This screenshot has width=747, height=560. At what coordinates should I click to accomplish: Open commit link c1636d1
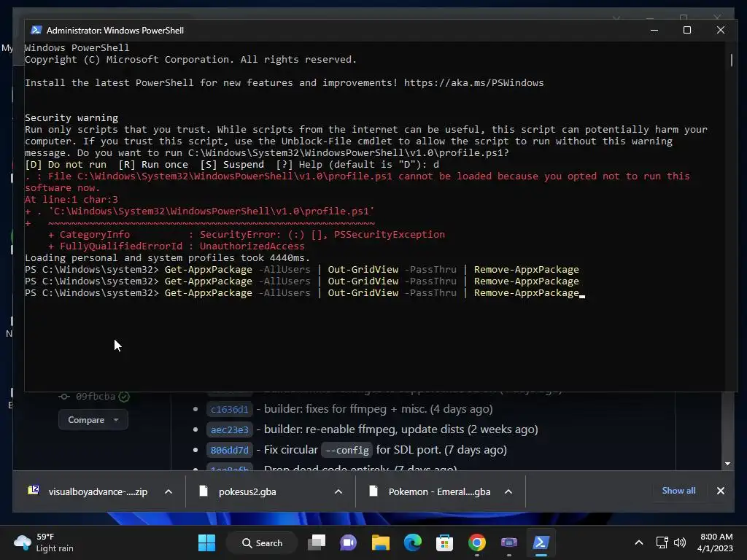(230, 409)
